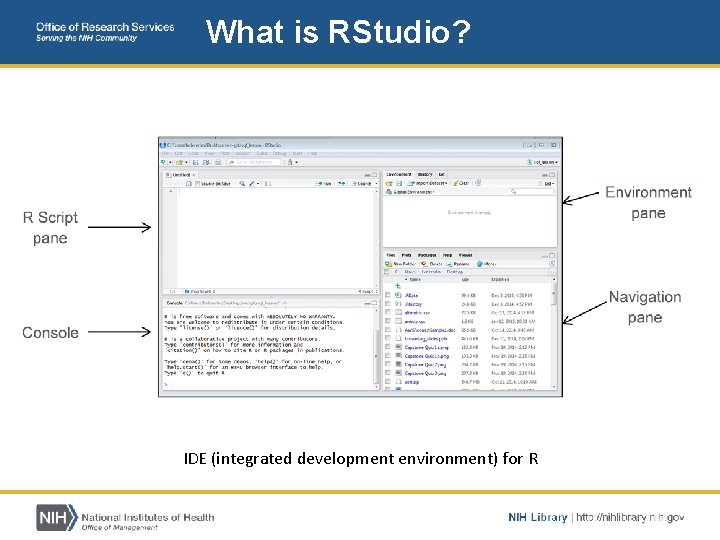Check the box beside the .doc file
The height and width of the screenshot is (540, 720).
[x=388, y=330]
